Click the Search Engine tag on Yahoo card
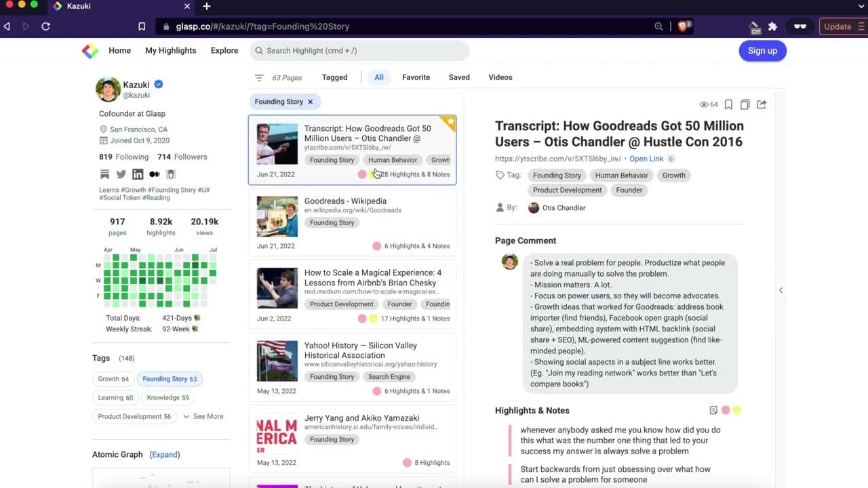This screenshot has height=488, width=868. point(389,377)
